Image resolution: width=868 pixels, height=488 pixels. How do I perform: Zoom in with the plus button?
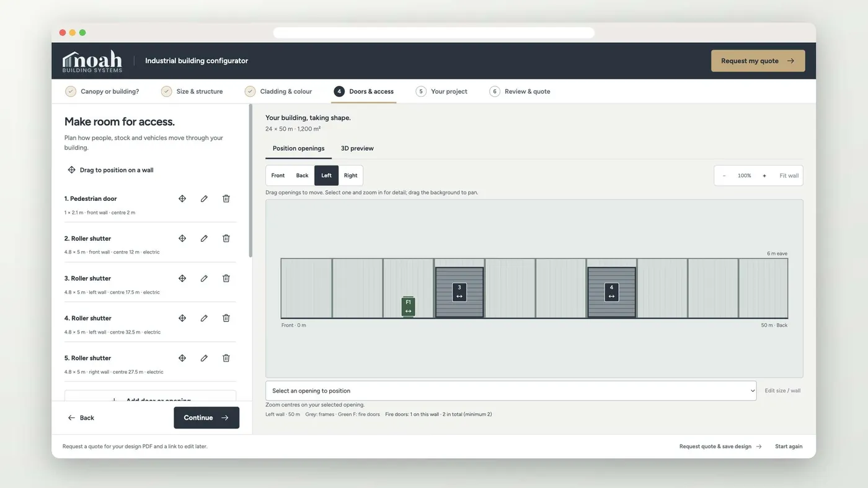coord(764,175)
